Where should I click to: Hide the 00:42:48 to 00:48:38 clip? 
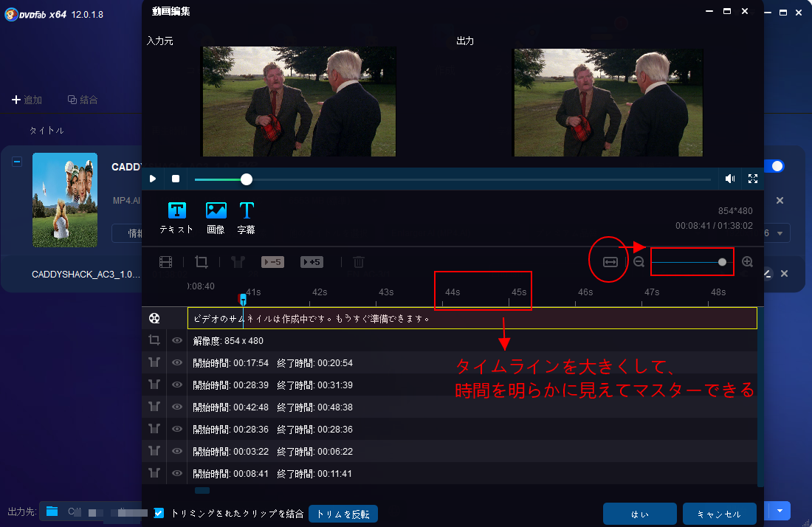point(177,407)
